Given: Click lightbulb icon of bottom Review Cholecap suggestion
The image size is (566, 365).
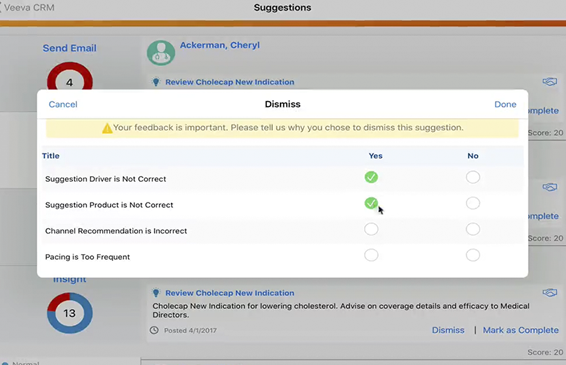Looking at the screenshot, I should [x=156, y=293].
